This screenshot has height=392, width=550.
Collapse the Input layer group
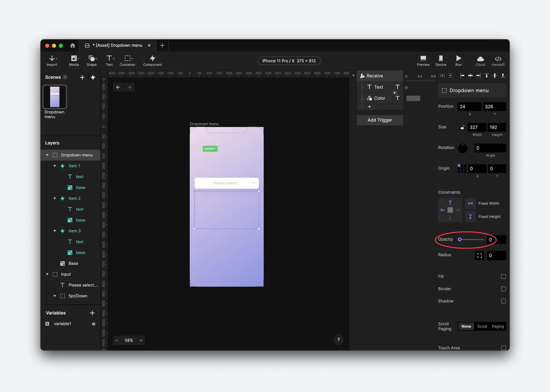point(47,274)
